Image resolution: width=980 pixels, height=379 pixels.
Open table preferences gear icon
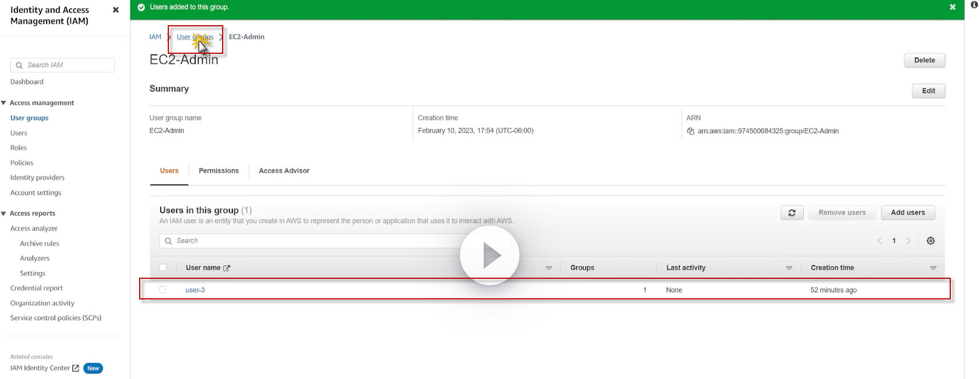(x=931, y=241)
